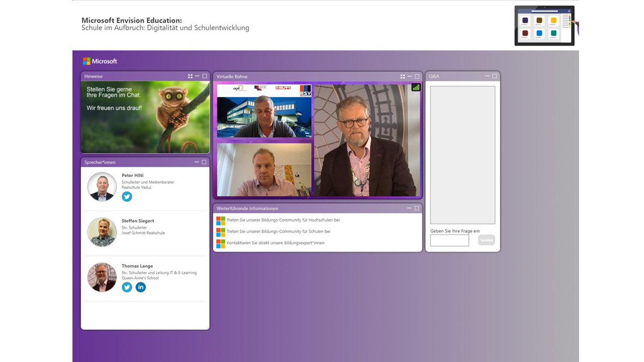Click the Microsoft logo in the purple header
This screenshot has width=644, height=362.
coord(100,61)
